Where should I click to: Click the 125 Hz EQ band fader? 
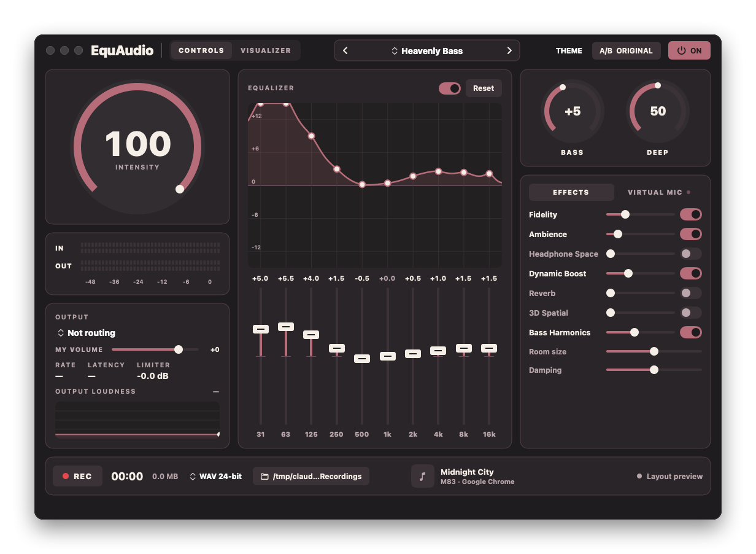(x=311, y=335)
